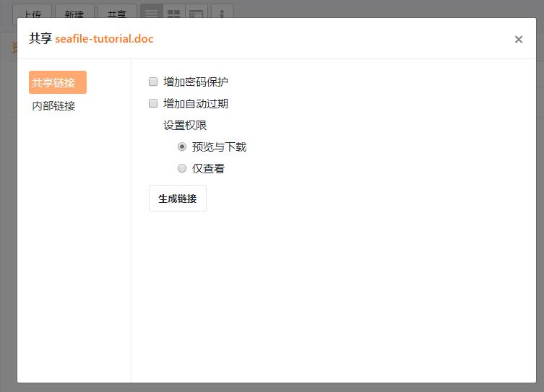Screen dimensions: 544x392
Task: Enable 增加密码保护 checkbox
Action: coord(153,82)
